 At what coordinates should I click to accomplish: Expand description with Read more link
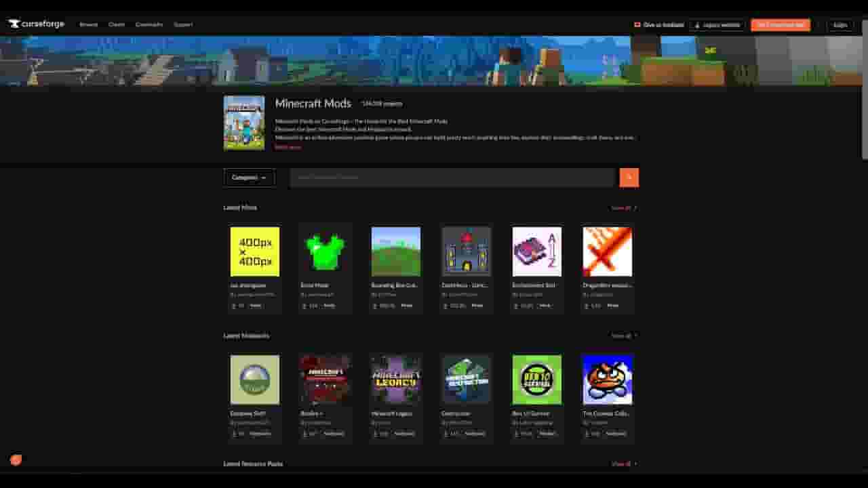point(288,146)
